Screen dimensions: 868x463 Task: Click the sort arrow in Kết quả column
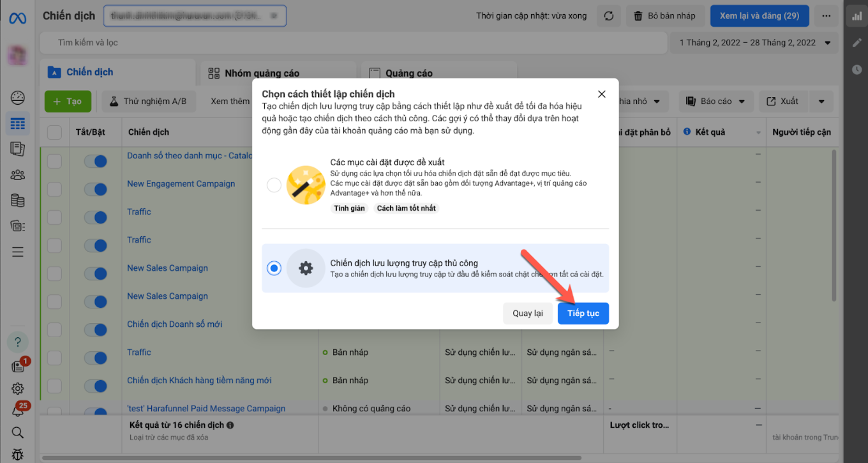click(759, 133)
